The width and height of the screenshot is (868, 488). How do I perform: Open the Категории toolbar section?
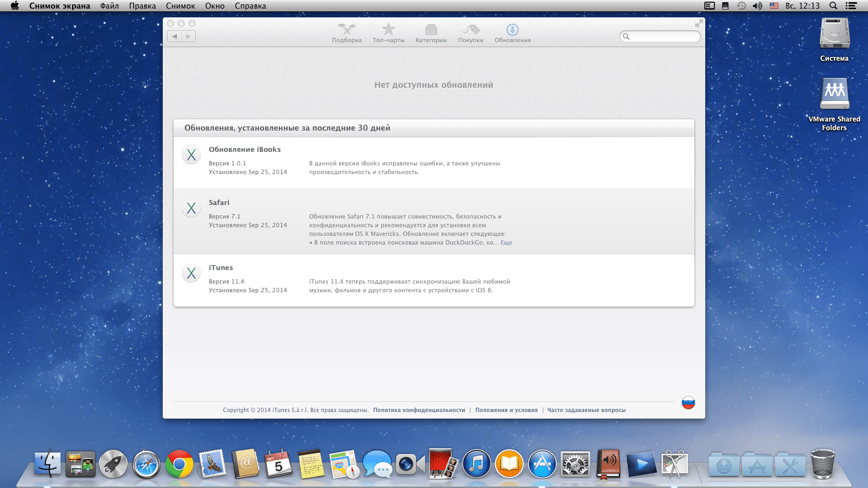pyautogui.click(x=431, y=33)
